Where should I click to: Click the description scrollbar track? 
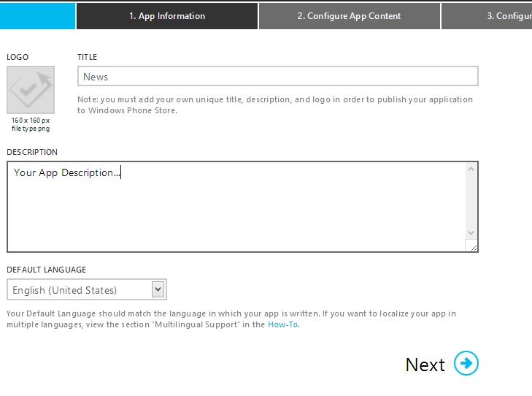coord(471,201)
